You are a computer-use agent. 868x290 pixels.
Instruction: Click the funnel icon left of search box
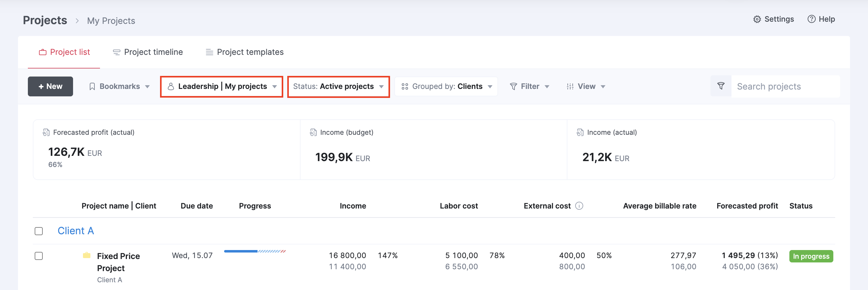pos(721,86)
